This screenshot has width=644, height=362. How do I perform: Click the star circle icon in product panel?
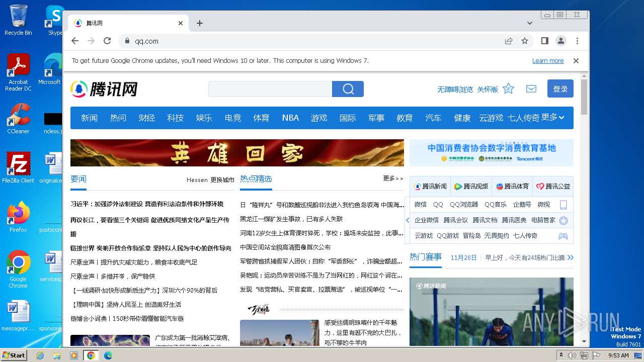(x=563, y=221)
